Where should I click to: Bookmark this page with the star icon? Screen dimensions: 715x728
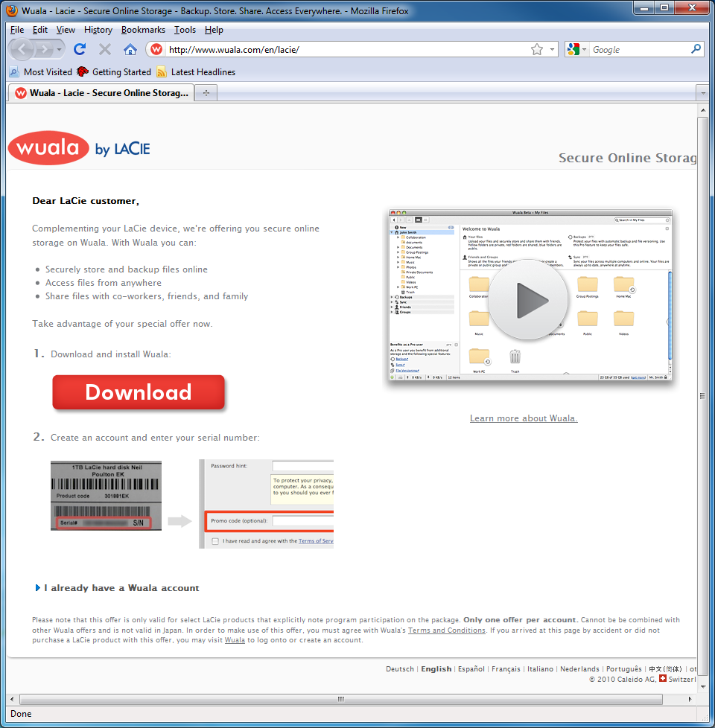536,49
